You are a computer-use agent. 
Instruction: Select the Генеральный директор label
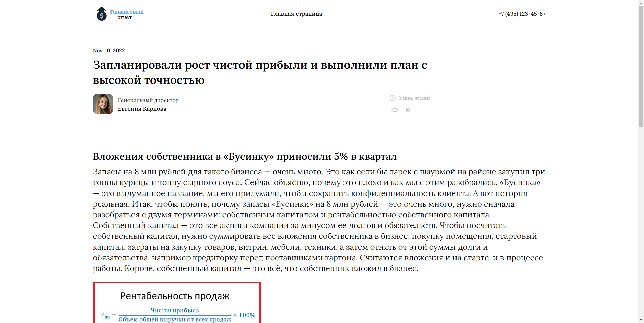[148, 100]
